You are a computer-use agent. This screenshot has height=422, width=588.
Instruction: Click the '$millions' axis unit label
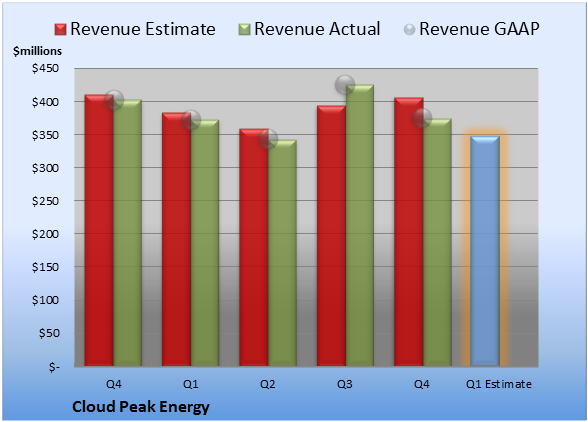[x=37, y=51]
